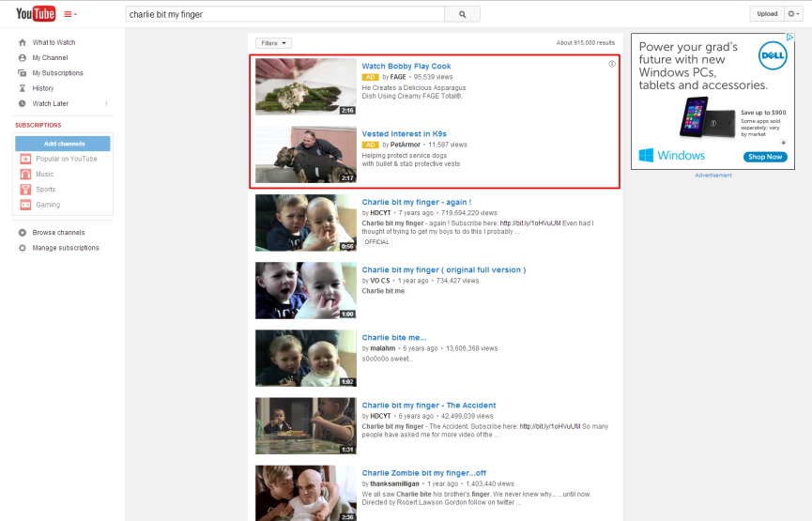The image size is (812, 521).
Task: Open the 'original full version' video thumbnail
Action: [305, 290]
